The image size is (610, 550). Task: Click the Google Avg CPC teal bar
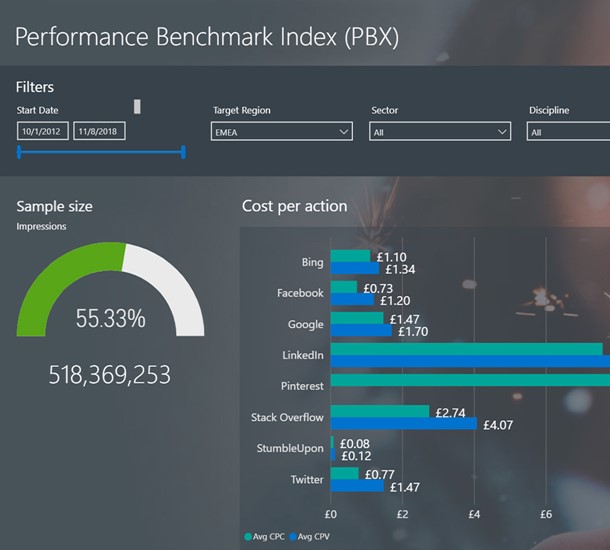357,318
